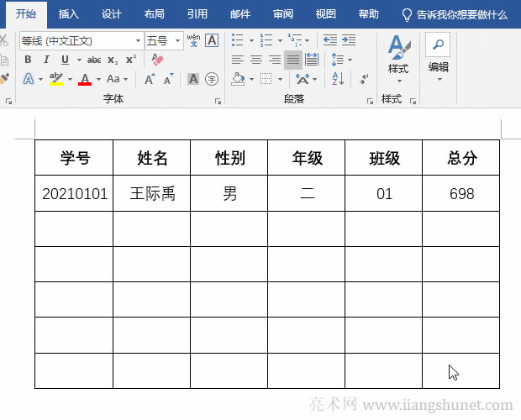This screenshot has width=521, height=420.
Task: Expand underline style dropdown arrow
Action: point(79,60)
